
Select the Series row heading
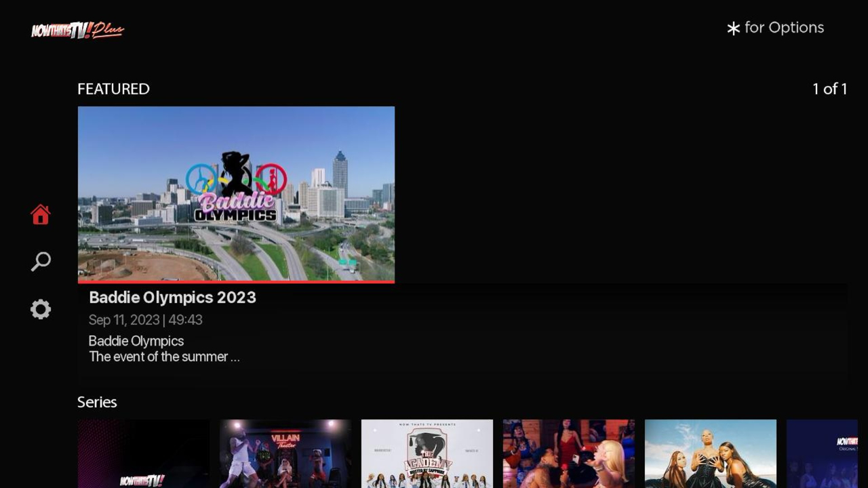97,402
